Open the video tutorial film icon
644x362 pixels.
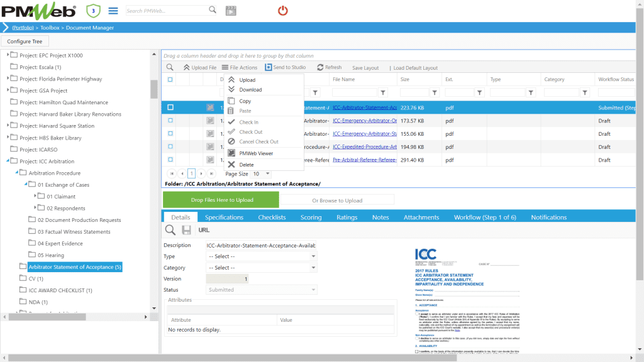tap(231, 11)
